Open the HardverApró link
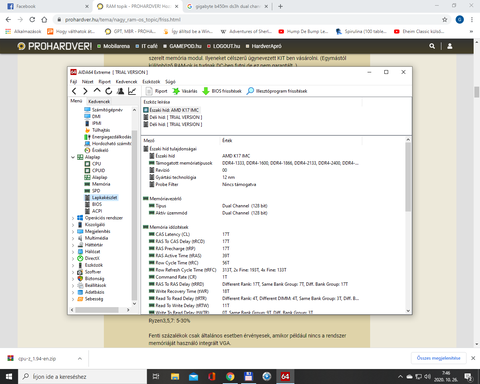Image resolution: width=480 pixels, height=384 pixels. (x=264, y=46)
